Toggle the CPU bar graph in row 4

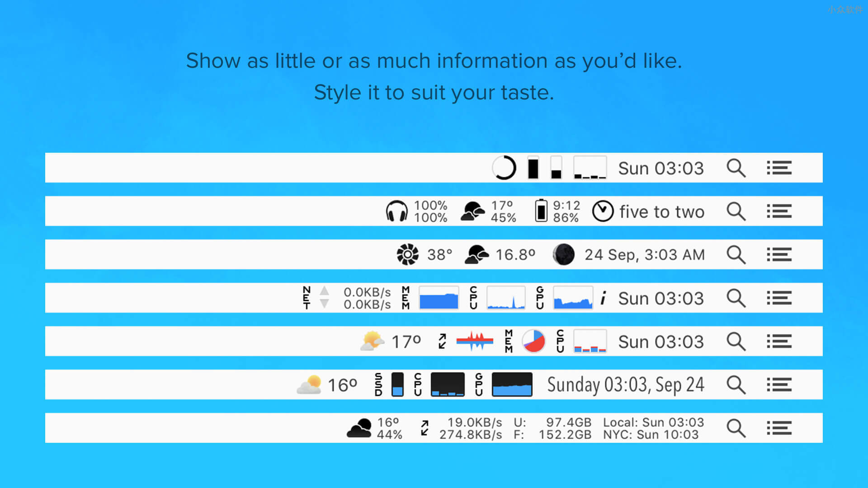(505, 298)
